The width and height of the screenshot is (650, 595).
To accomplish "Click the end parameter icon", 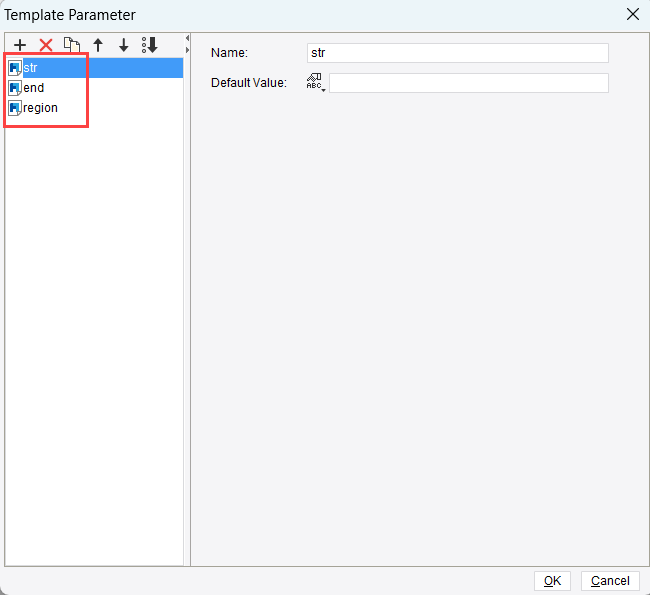I will [x=15, y=88].
